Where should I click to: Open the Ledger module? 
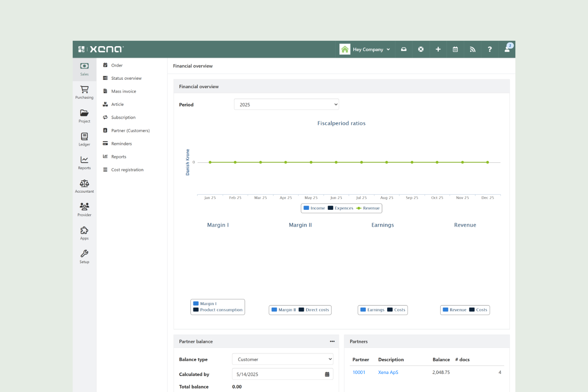[84, 139]
